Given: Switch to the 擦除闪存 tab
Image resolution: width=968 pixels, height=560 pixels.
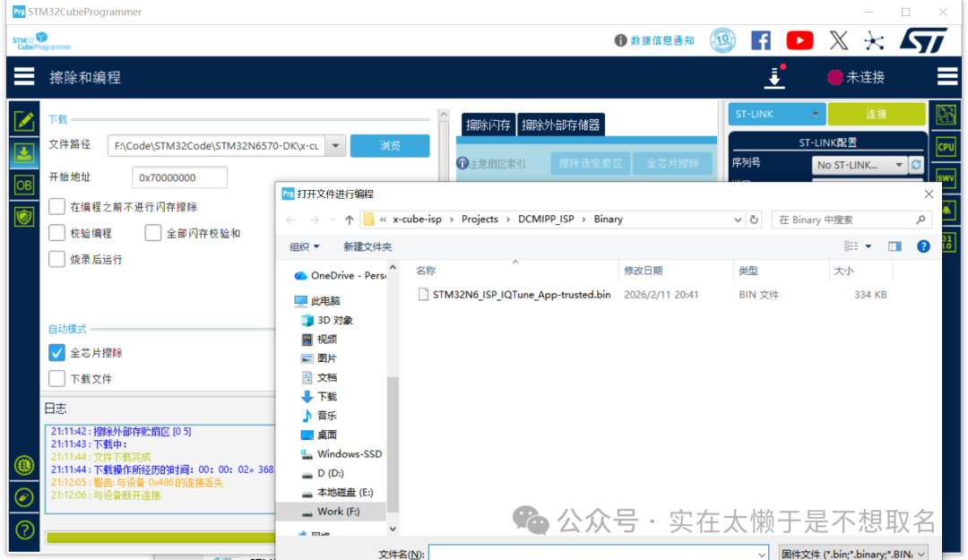Looking at the screenshot, I should (488, 125).
